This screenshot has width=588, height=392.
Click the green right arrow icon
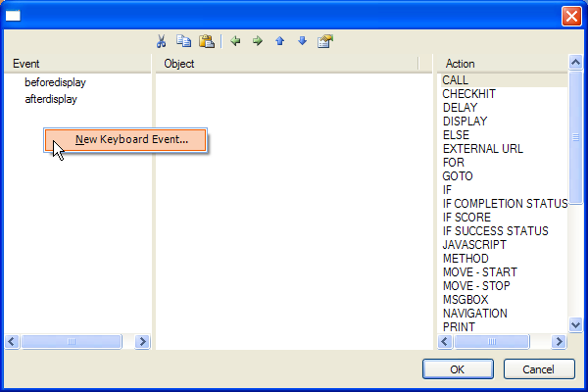(258, 41)
